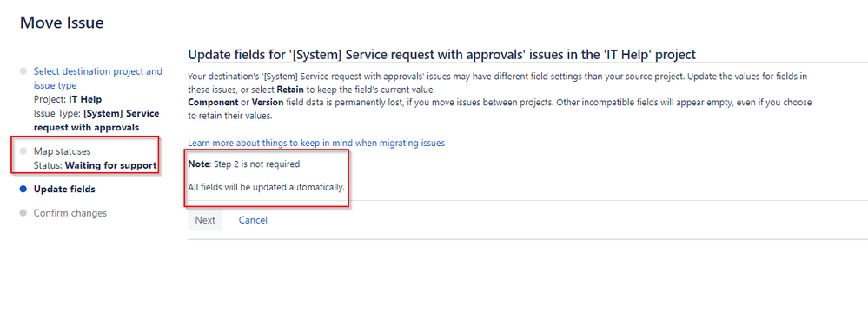
Task: Click the Next button
Action: [x=205, y=220]
